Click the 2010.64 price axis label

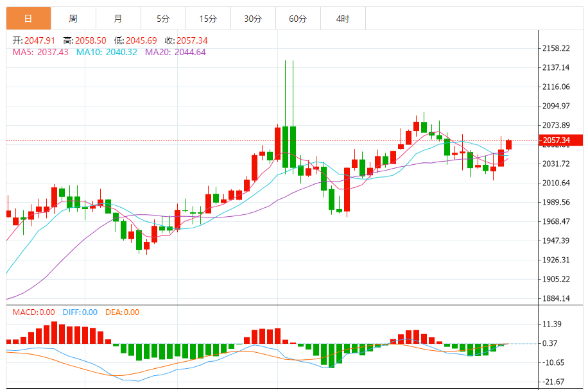(556, 183)
